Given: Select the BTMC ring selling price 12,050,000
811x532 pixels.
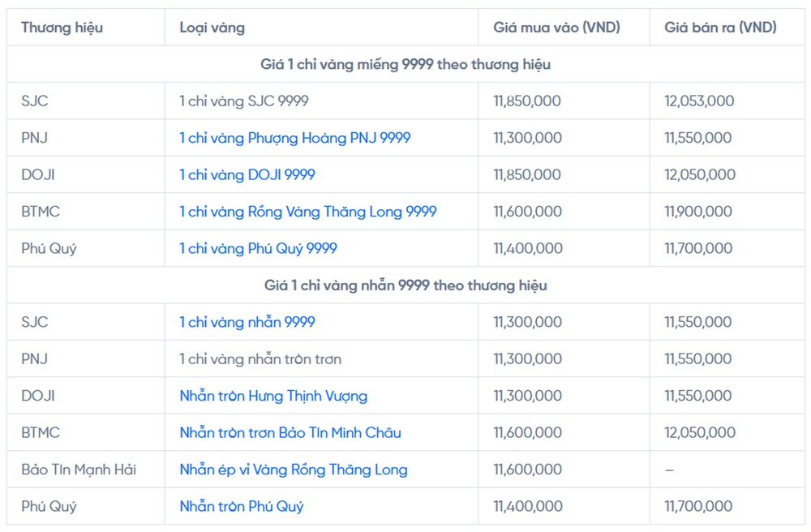Looking at the screenshot, I should point(700,433).
